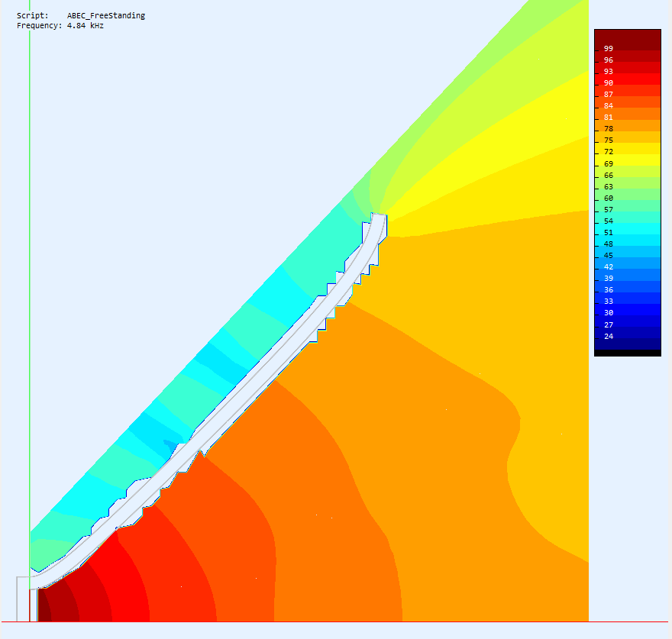
Task: Select the 39 legend value
Action: pos(608,279)
